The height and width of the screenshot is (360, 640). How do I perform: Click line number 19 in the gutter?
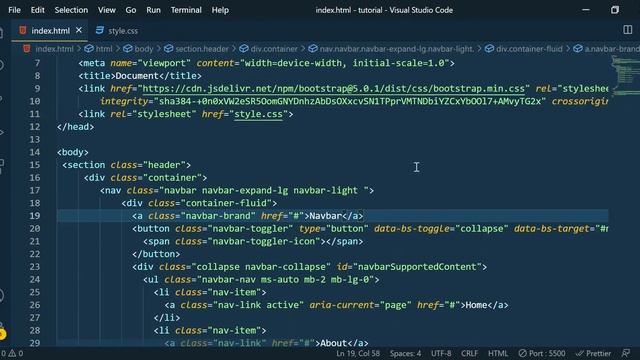coord(35,216)
